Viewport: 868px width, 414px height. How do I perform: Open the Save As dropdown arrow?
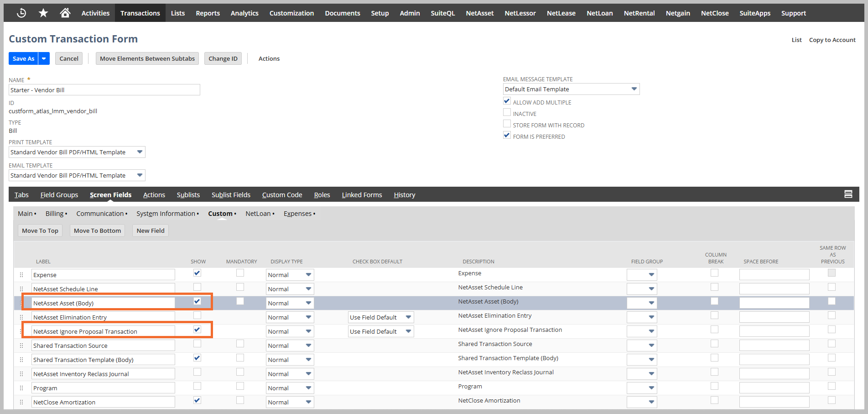(44, 58)
